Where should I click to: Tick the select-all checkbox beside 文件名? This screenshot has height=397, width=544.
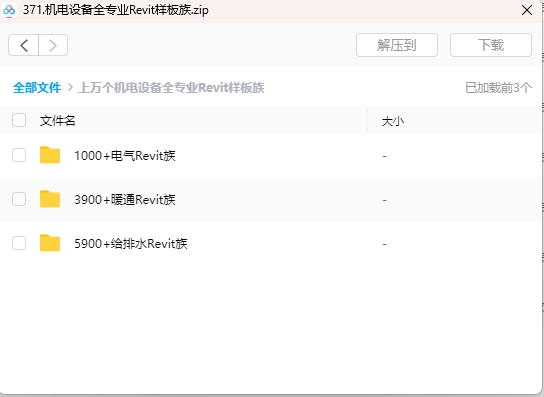pyautogui.click(x=19, y=120)
